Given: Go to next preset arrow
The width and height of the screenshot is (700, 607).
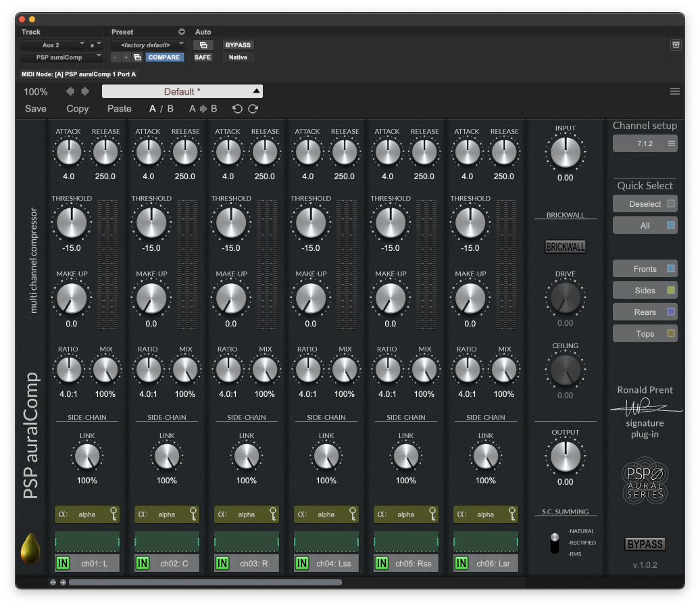Looking at the screenshot, I should click(x=85, y=91).
